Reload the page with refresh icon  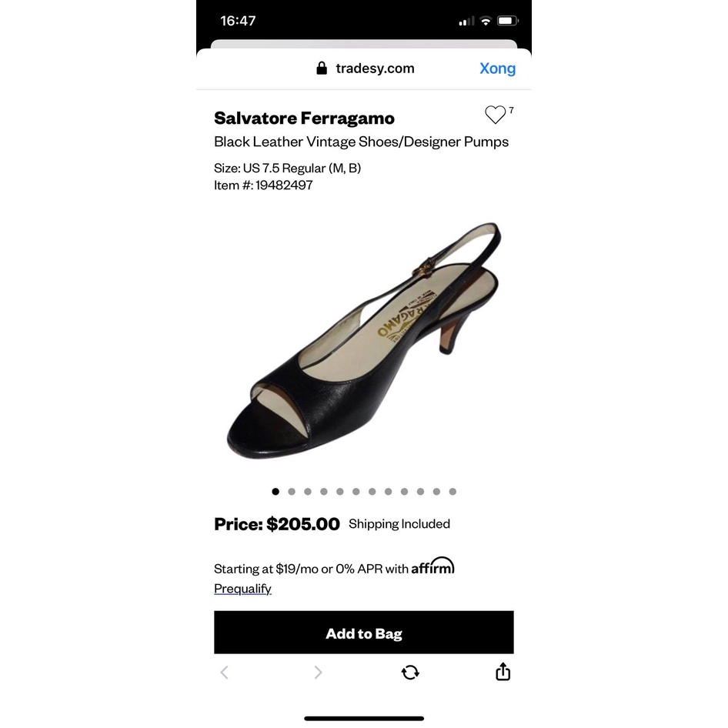pos(410,673)
